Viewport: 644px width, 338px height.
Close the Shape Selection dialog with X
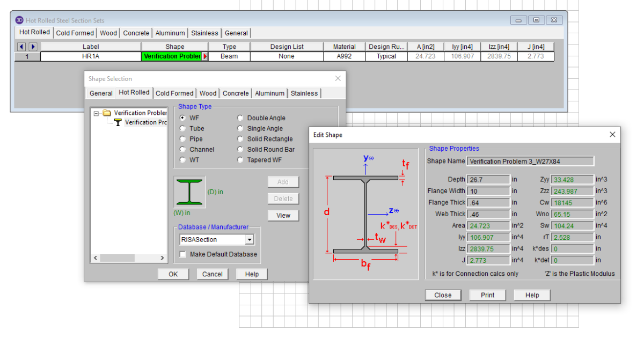click(x=338, y=78)
